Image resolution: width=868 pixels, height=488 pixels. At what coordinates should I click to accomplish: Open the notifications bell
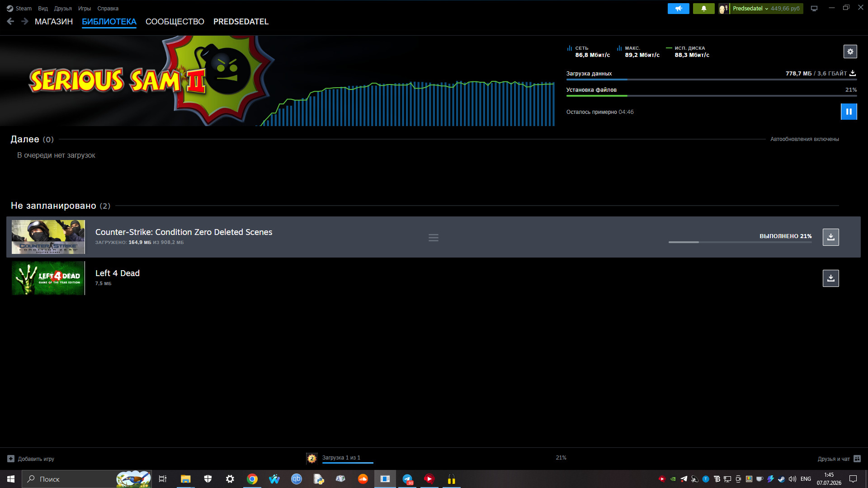coord(704,9)
